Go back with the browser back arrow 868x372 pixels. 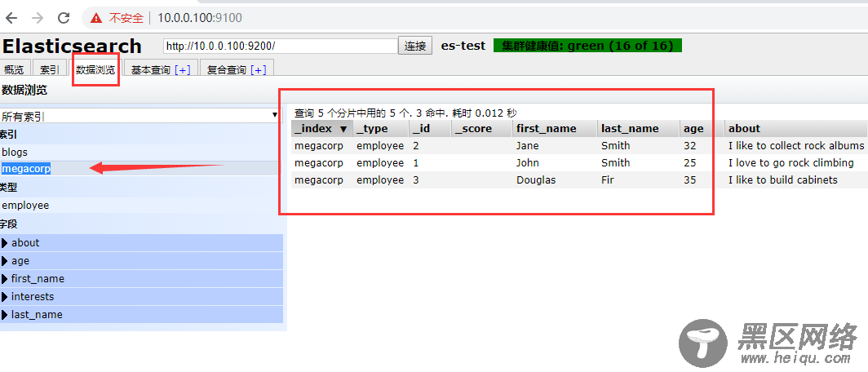pyautogui.click(x=11, y=18)
